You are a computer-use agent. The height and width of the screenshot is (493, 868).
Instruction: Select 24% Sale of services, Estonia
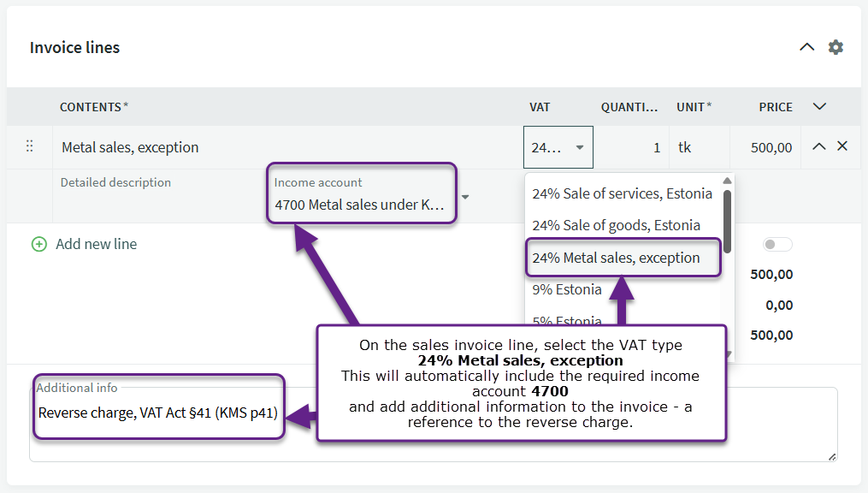622,193
